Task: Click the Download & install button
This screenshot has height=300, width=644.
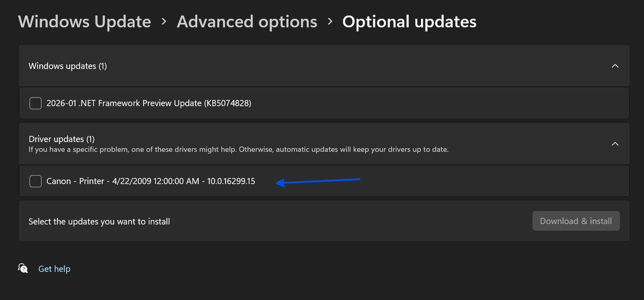Action: coord(576,221)
